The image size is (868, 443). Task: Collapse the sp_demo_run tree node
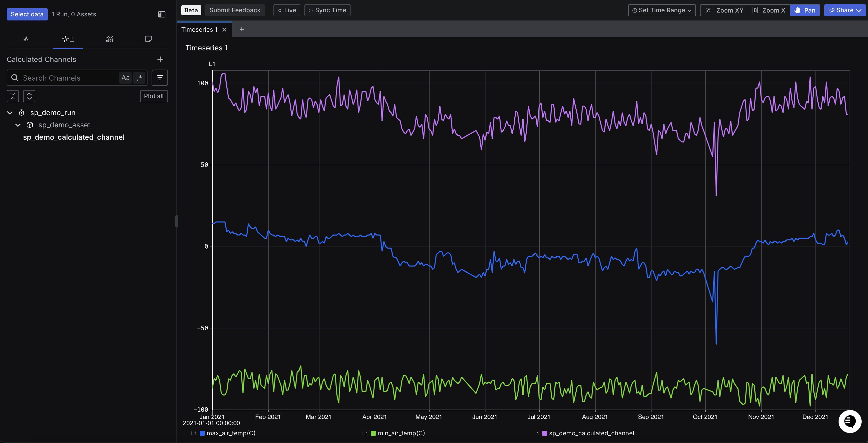coord(10,113)
